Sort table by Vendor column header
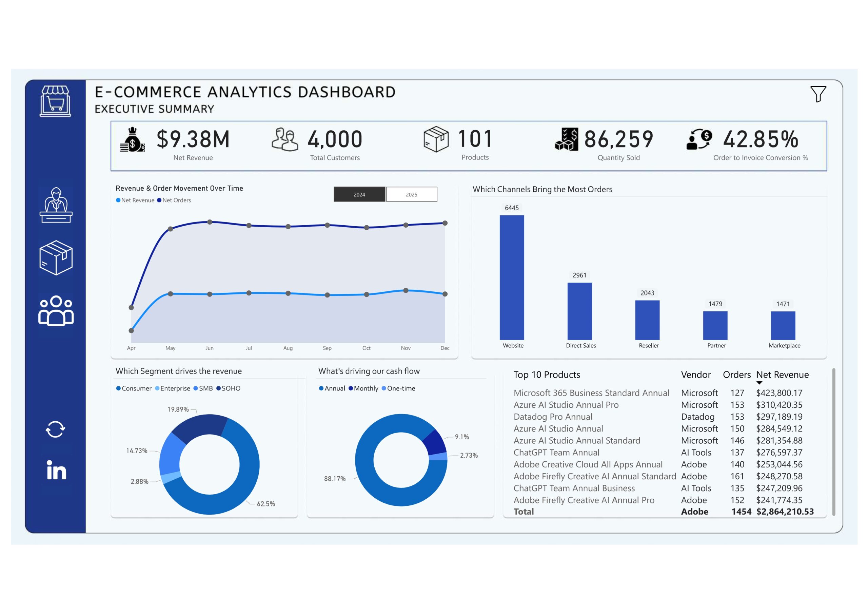The width and height of the screenshot is (868, 614). (696, 375)
